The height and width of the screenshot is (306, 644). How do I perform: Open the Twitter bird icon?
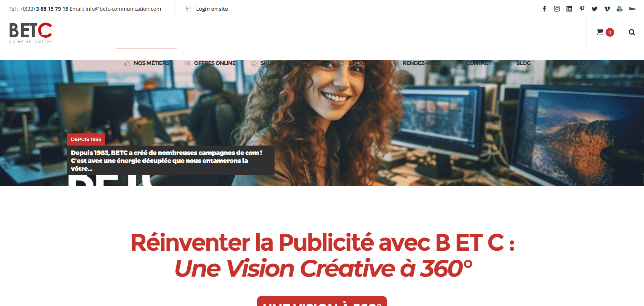(x=594, y=9)
